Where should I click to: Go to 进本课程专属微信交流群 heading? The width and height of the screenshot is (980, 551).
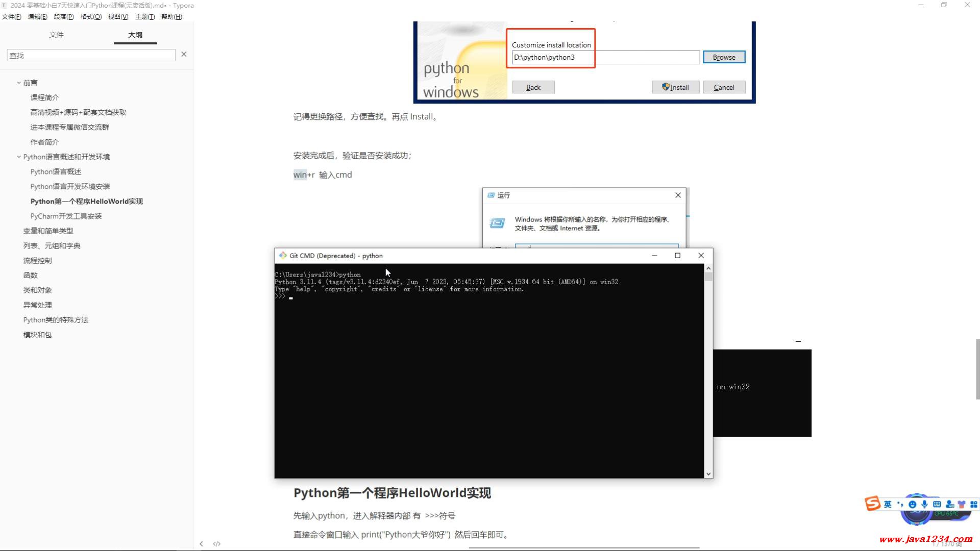click(69, 127)
